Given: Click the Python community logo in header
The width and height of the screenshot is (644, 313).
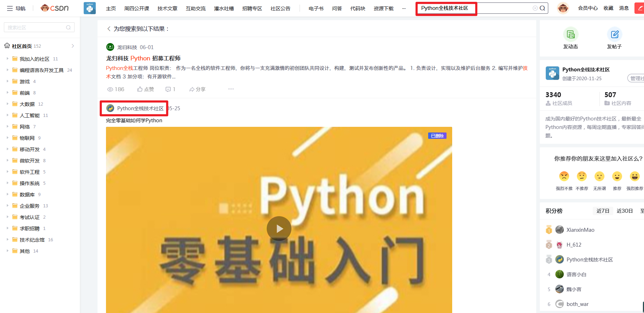Looking at the screenshot, I should (x=90, y=8).
